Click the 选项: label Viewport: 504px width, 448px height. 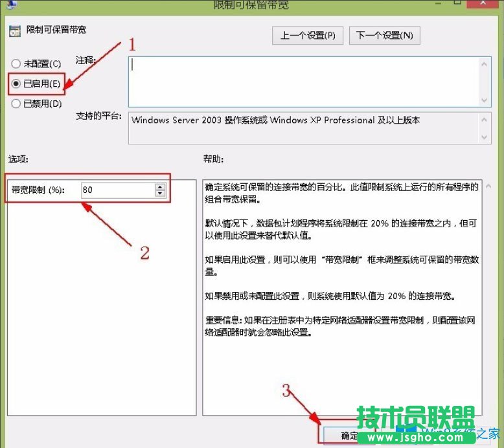18,159
